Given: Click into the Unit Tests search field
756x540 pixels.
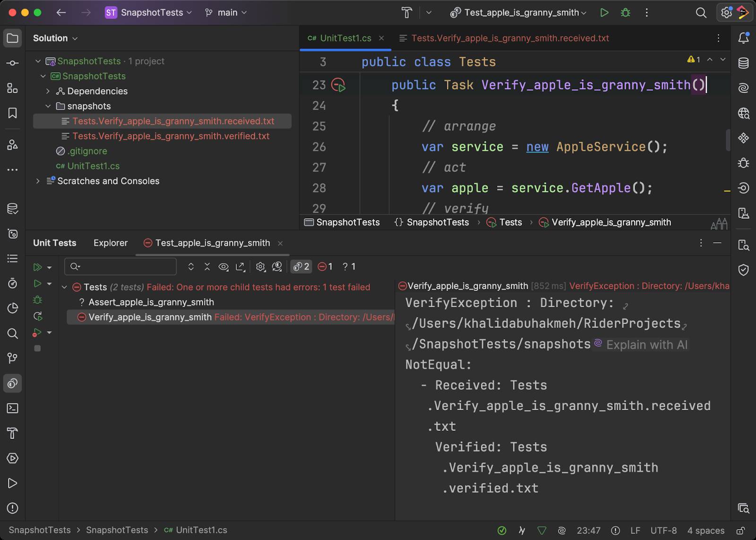Looking at the screenshot, I should pyautogui.click(x=120, y=267).
